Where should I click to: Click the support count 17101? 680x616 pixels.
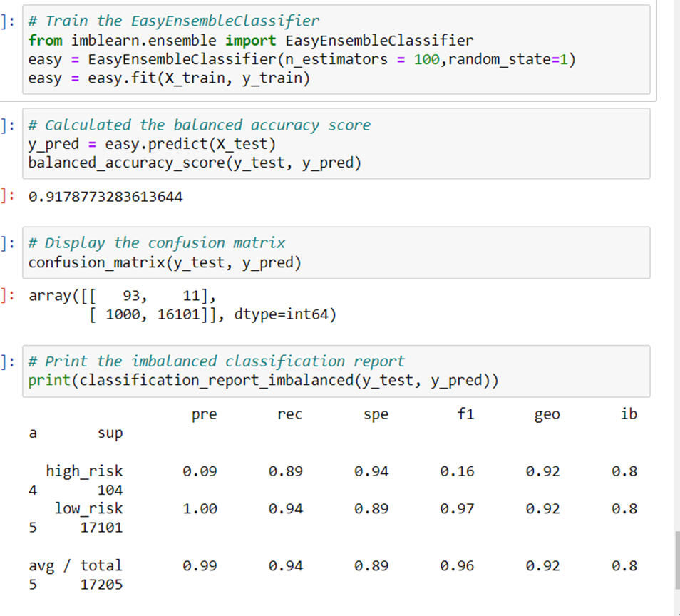[x=101, y=528]
